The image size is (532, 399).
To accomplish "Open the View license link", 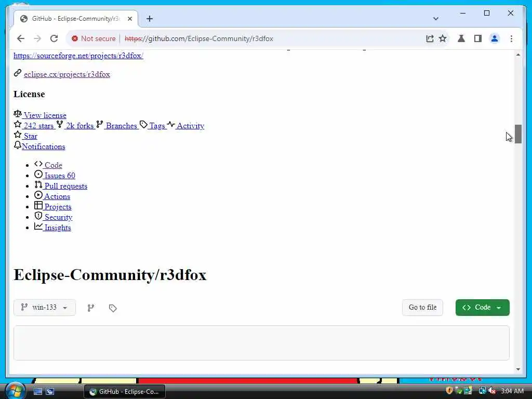I will (x=45, y=115).
